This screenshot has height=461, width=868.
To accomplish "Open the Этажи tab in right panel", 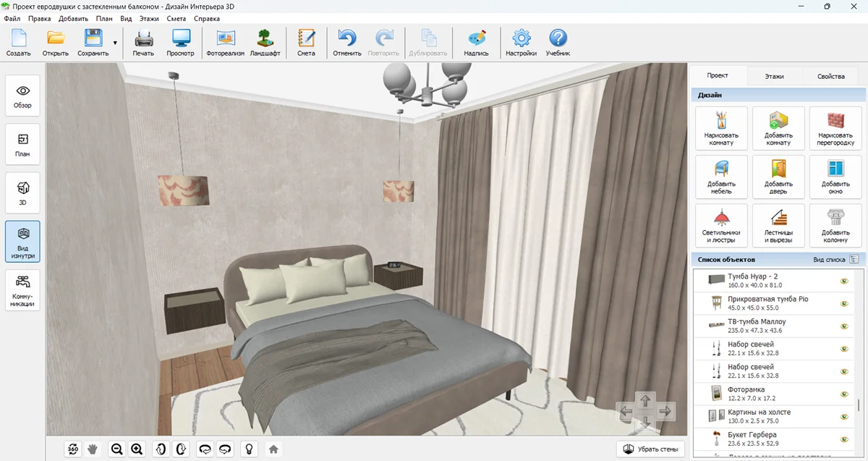I will tap(774, 76).
